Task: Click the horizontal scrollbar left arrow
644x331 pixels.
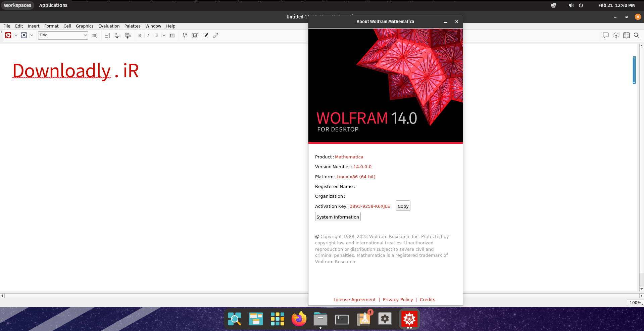Action: 2,296
